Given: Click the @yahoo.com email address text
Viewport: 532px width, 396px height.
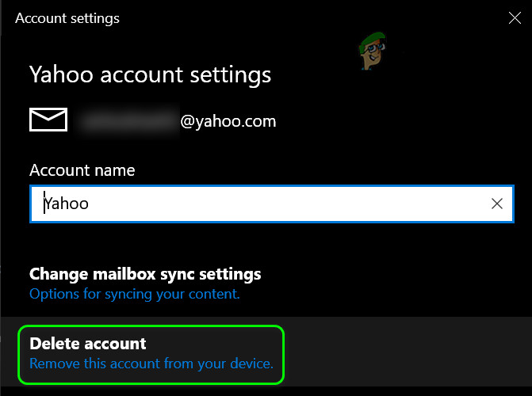Looking at the screenshot, I should click(228, 121).
